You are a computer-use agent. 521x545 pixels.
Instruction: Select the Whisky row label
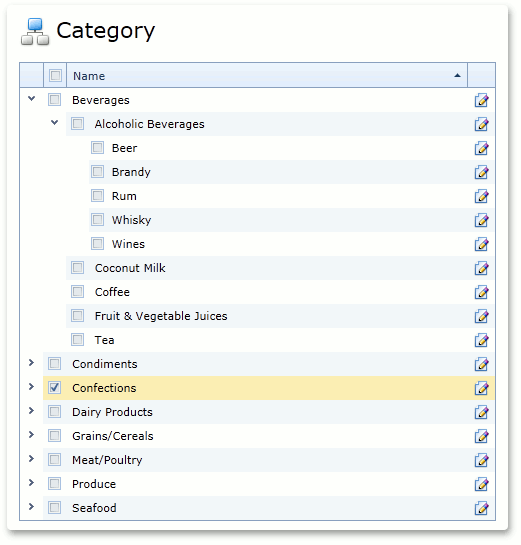point(131,220)
